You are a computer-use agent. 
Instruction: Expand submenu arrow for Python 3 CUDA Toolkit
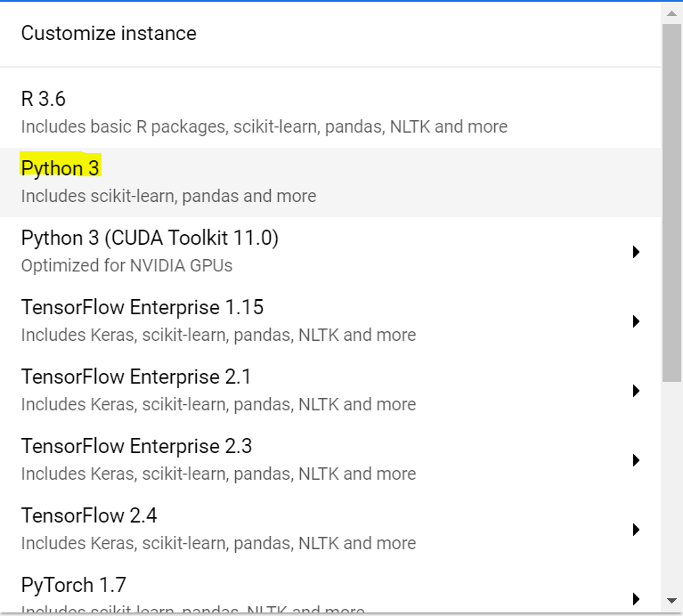(636, 252)
